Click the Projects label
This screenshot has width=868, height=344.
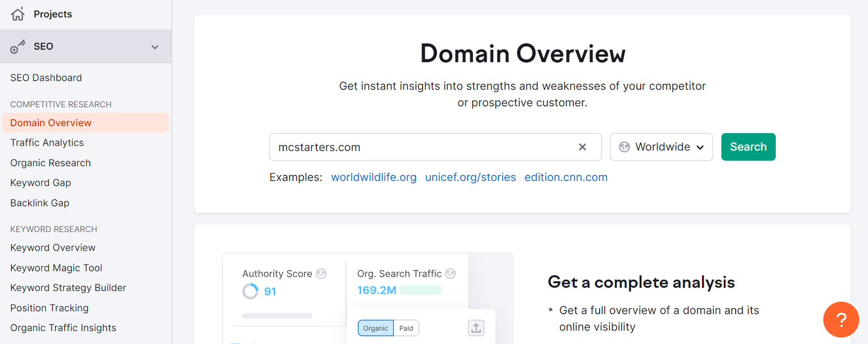[x=53, y=14]
